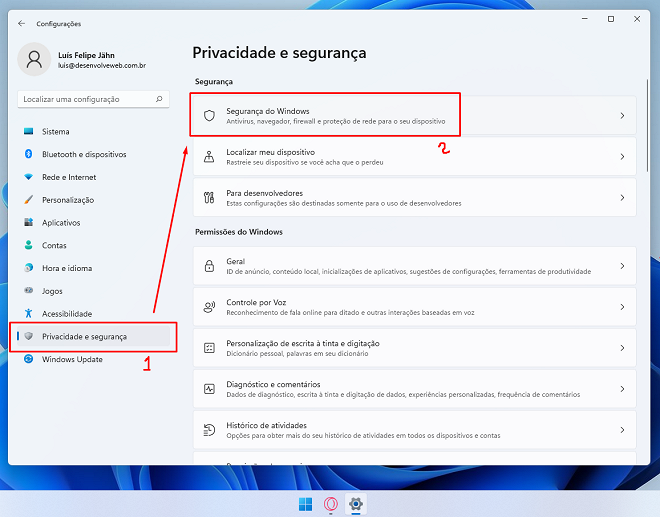Open the Opera browser from taskbar
The image size is (660, 517).
coord(331,504)
